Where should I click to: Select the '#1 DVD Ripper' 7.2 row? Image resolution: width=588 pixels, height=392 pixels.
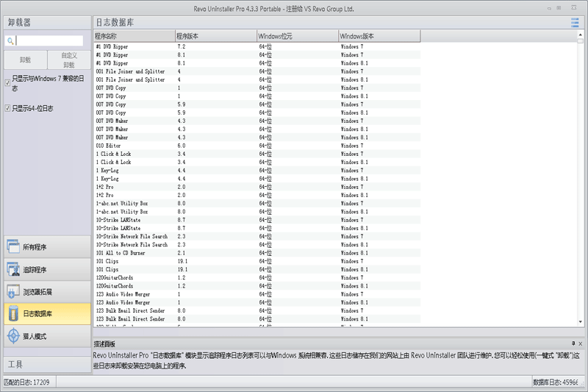[x=257, y=46]
